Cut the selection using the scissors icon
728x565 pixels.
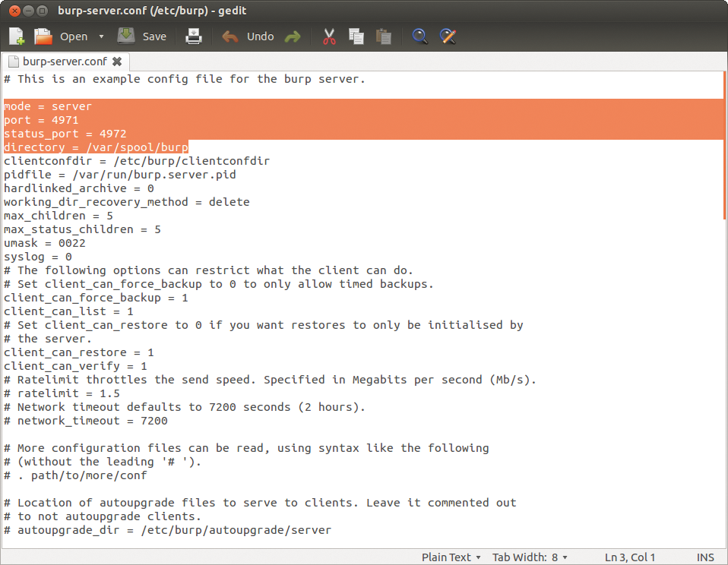pyautogui.click(x=329, y=36)
